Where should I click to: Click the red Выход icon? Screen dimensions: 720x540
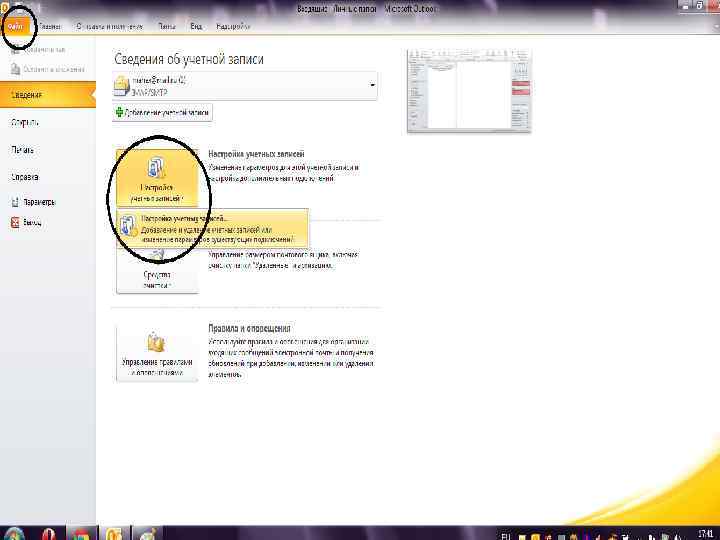pos(15,223)
